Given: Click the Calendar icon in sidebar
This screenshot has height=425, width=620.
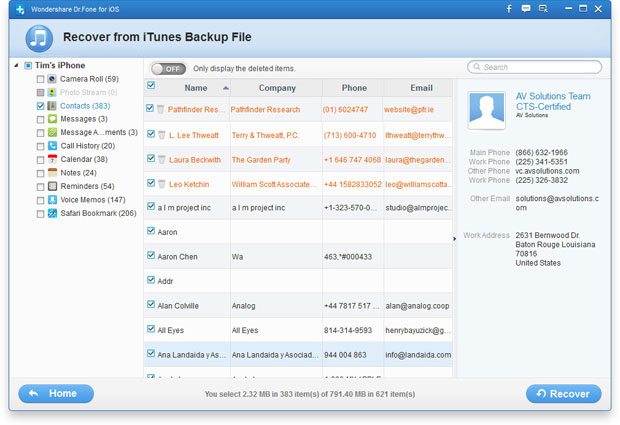Looking at the screenshot, I should coord(52,159).
